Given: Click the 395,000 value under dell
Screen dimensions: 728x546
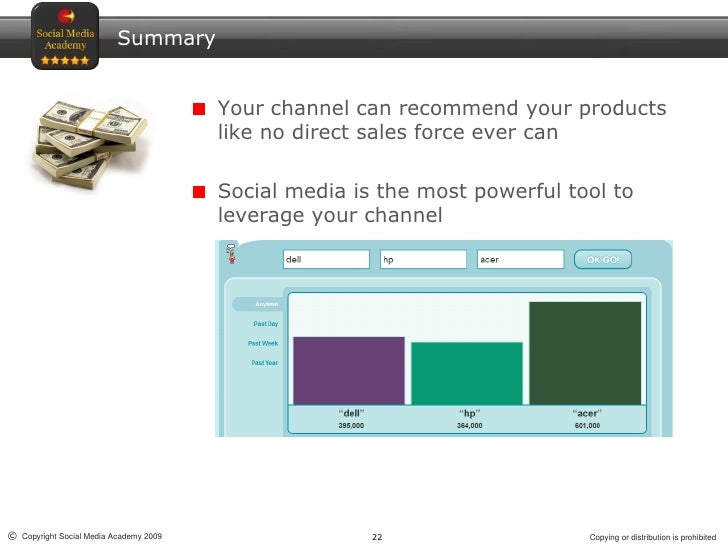Looking at the screenshot, I should click(x=351, y=425).
